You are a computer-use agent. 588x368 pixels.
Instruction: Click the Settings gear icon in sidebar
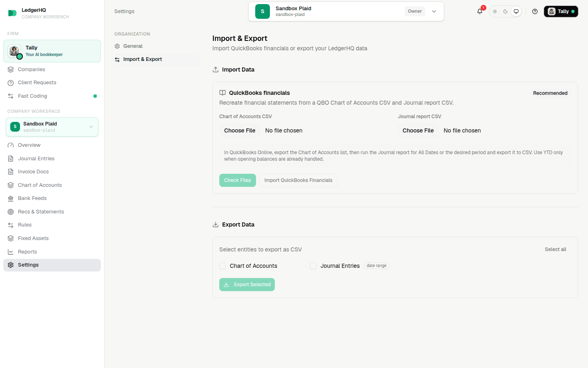pos(11,265)
